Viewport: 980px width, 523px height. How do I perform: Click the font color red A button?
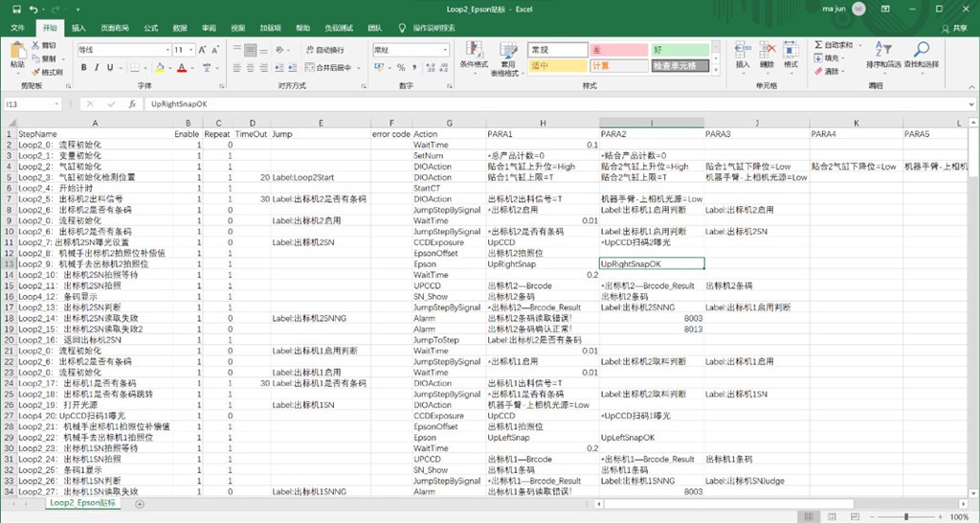[182, 68]
